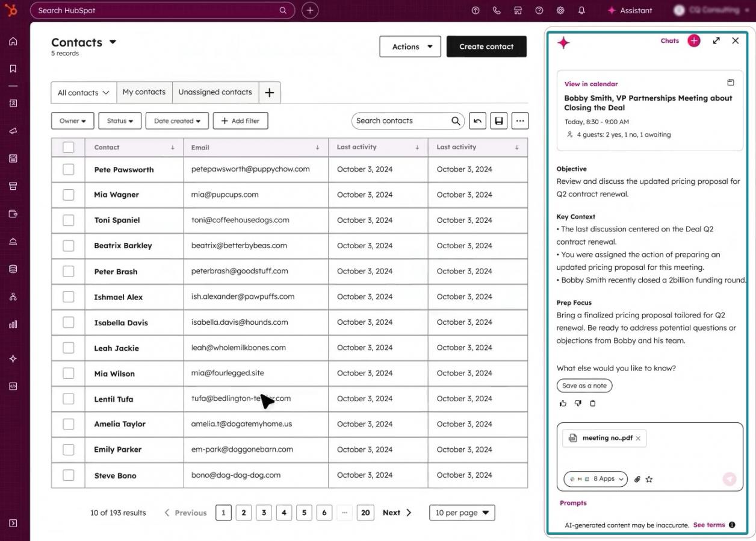Open the three-dot more options button above the table
Image resolution: width=756 pixels, height=541 pixels.
tap(520, 120)
